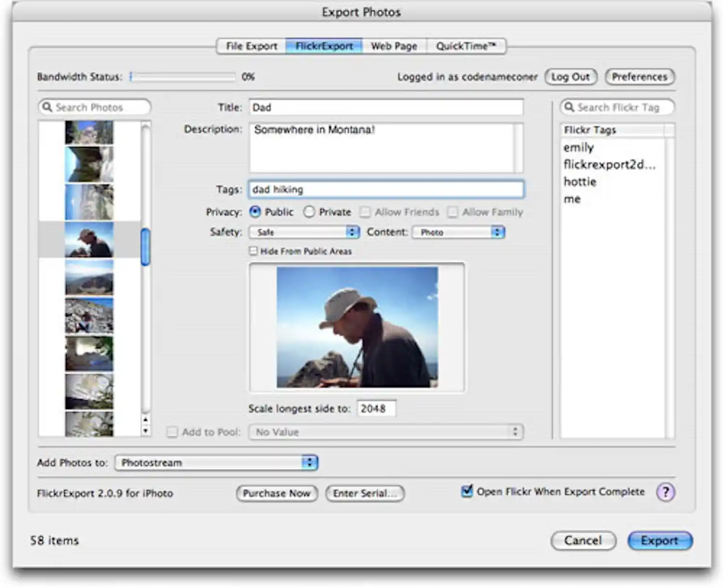Open the Content dropdown set to Photo
This screenshot has height=588, width=724.
(457, 232)
